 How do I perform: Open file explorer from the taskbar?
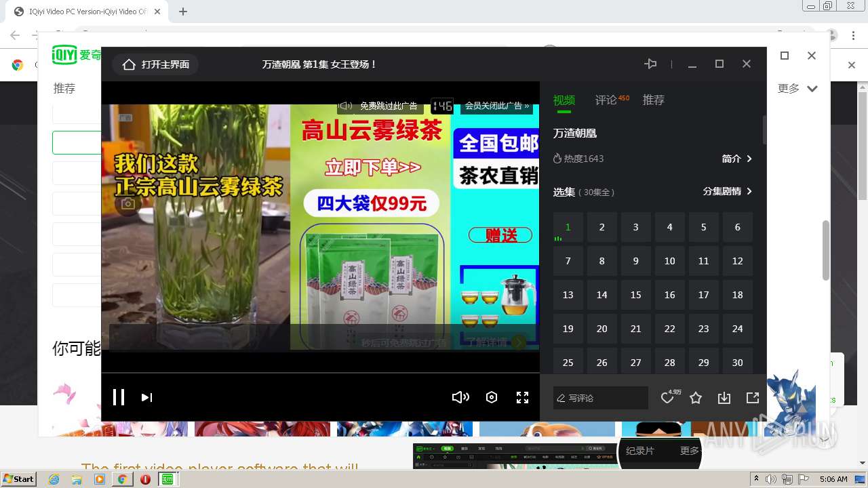pos(77,479)
